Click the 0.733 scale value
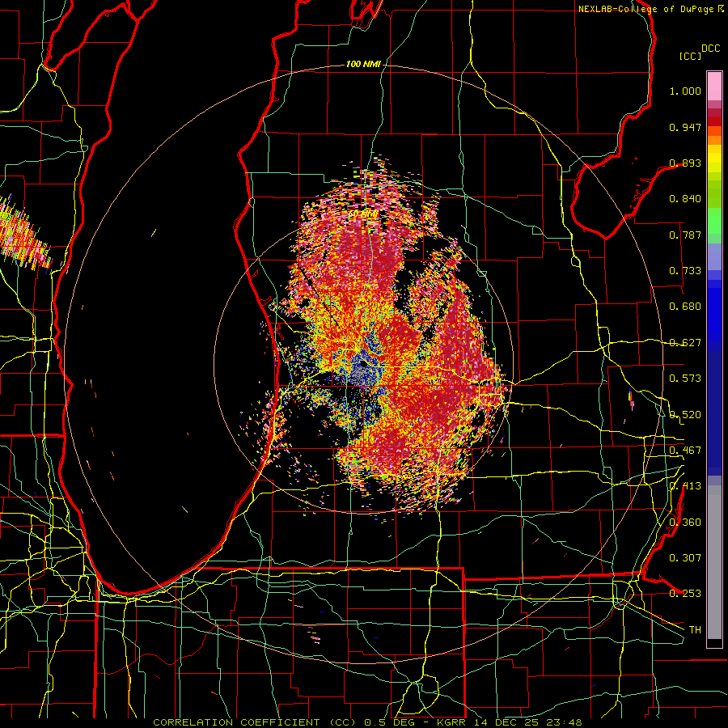This screenshot has height=728, width=728. coord(685,271)
